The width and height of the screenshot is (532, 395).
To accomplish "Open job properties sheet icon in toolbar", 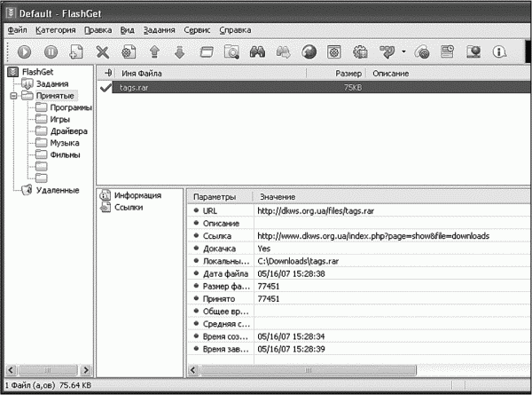I will 129,52.
